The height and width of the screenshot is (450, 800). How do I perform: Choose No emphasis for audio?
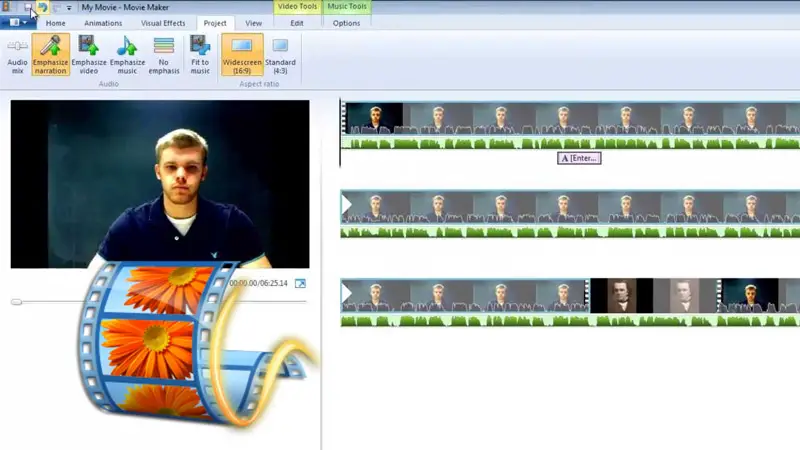[x=164, y=55]
